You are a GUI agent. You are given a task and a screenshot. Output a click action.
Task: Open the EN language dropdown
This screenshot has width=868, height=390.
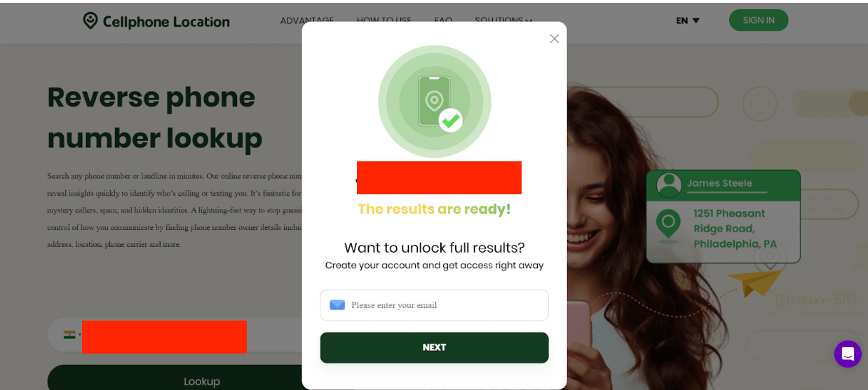click(688, 20)
